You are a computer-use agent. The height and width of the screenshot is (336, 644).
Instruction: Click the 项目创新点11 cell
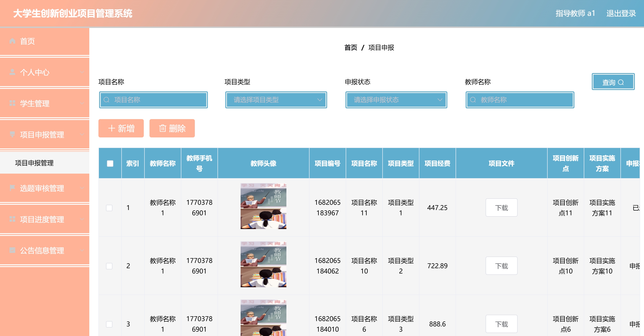click(565, 208)
